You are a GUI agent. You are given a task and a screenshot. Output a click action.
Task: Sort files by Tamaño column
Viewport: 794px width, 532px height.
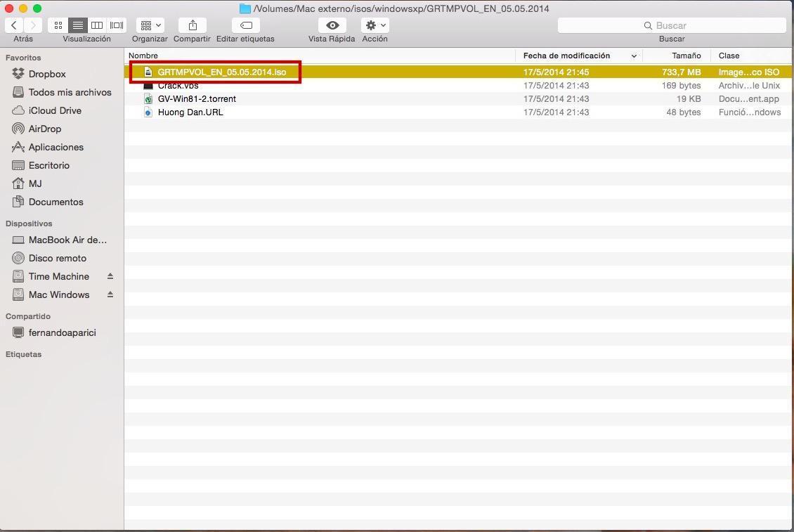(x=686, y=56)
